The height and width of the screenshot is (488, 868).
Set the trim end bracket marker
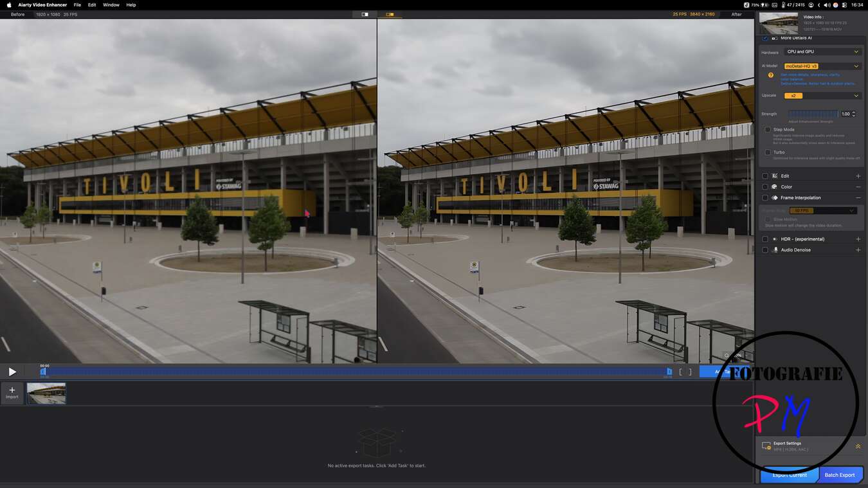point(690,372)
